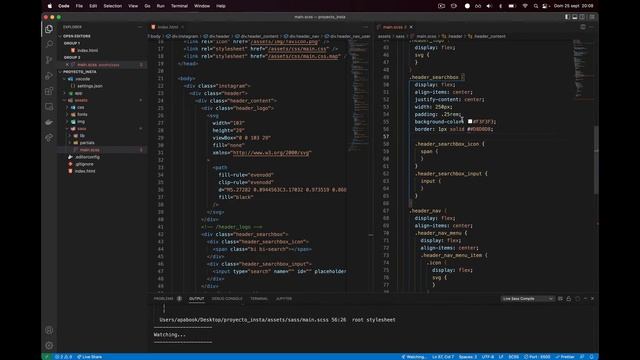Open the Apple menu
The height and width of the screenshot is (360, 640).
pos(50,6)
